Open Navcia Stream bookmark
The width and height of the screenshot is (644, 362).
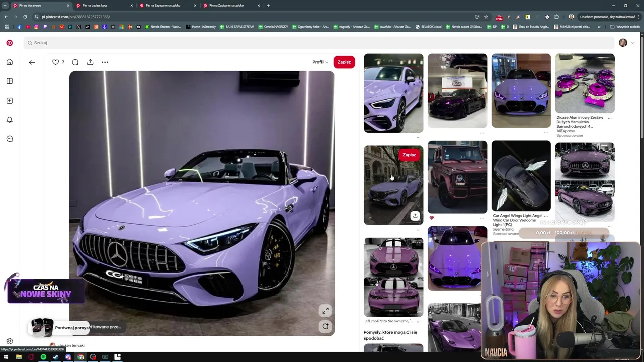point(163,27)
